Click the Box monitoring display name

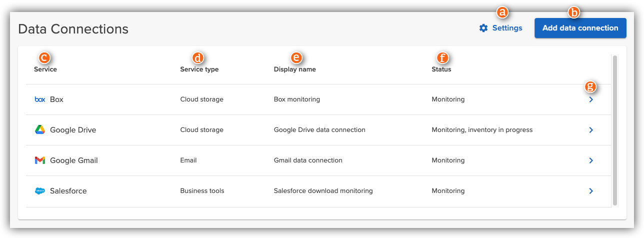297,99
